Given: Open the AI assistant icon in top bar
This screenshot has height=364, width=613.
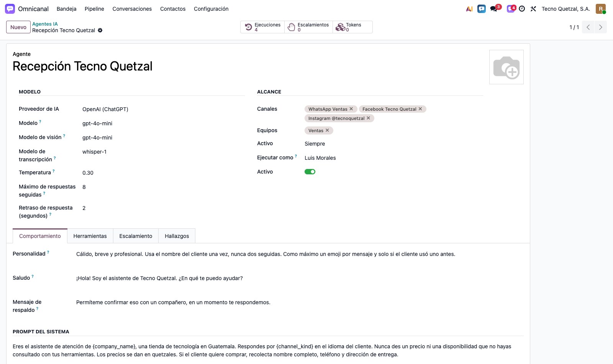Looking at the screenshot, I should point(469,9).
